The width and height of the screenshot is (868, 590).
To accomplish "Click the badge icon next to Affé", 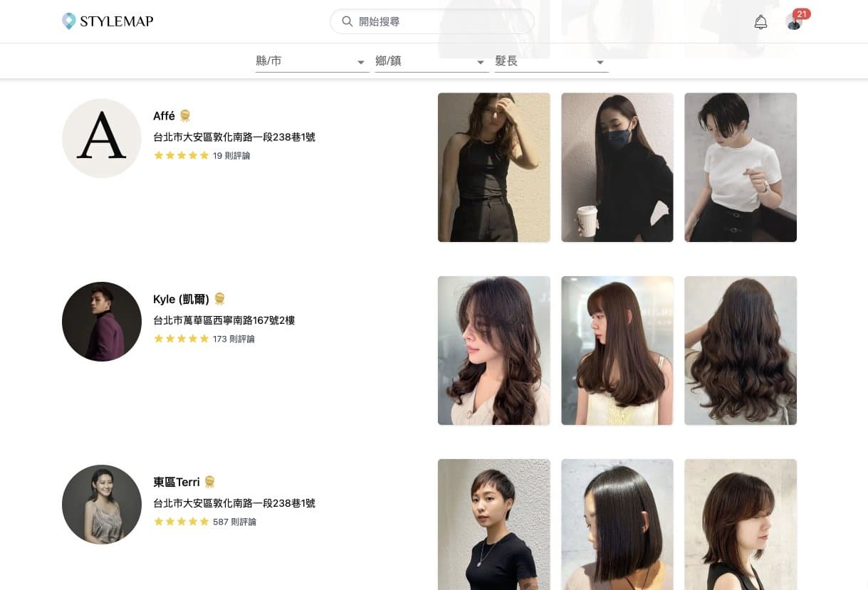I will tap(185, 116).
